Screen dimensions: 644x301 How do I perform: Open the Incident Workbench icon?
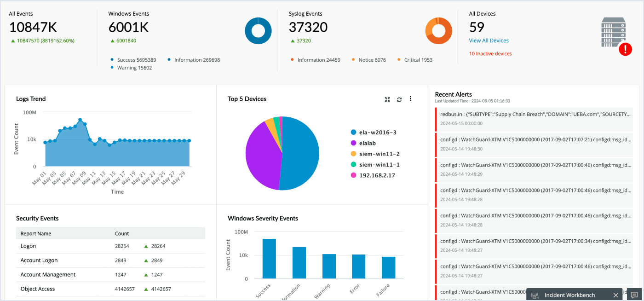click(x=535, y=295)
